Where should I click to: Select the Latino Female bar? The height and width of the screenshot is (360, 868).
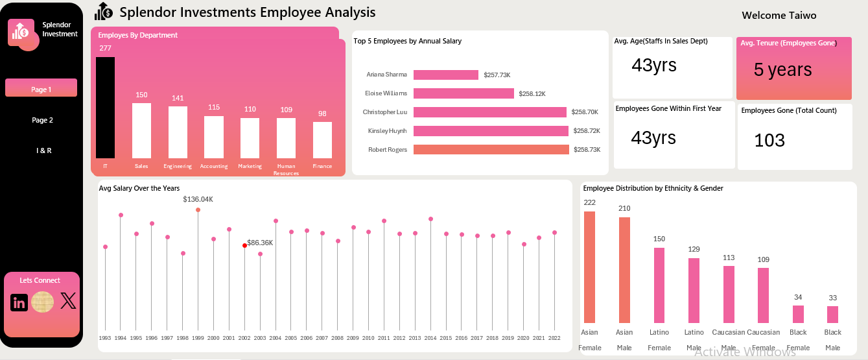pyautogui.click(x=659, y=285)
